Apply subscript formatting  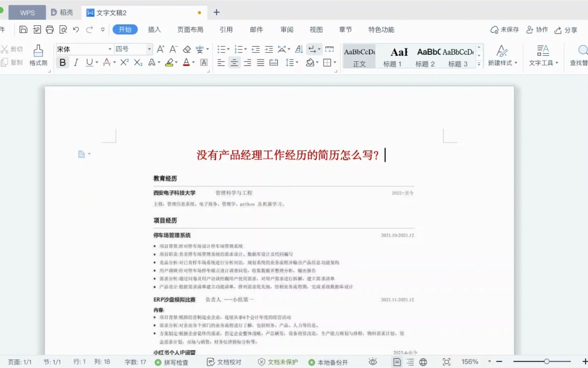(138, 62)
